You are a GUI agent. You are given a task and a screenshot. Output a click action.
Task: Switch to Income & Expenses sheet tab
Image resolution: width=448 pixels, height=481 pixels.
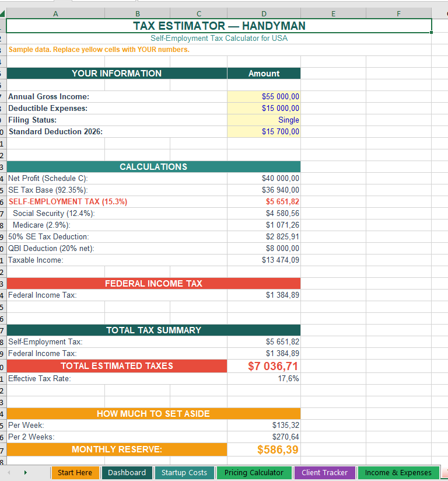[x=398, y=473]
